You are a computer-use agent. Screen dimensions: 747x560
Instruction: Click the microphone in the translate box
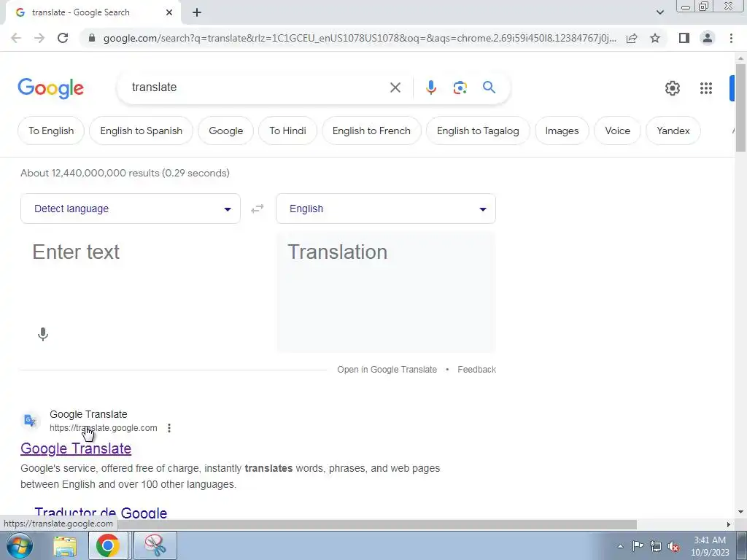pos(43,334)
